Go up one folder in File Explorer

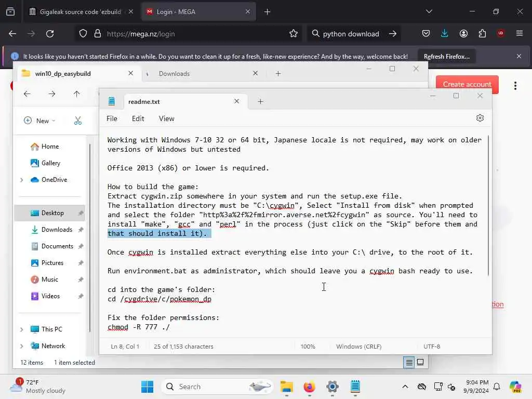pos(77,94)
